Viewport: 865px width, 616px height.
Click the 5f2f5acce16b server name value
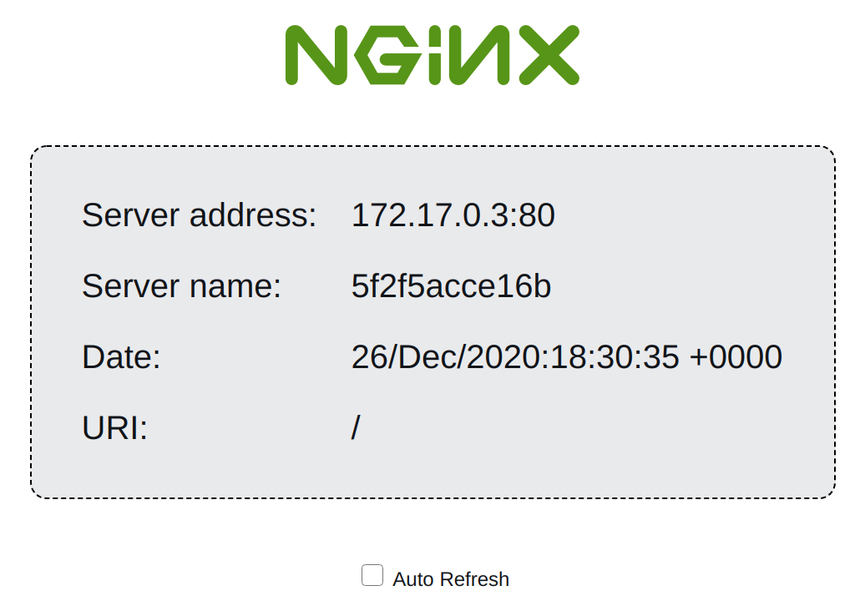[x=451, y=285]
